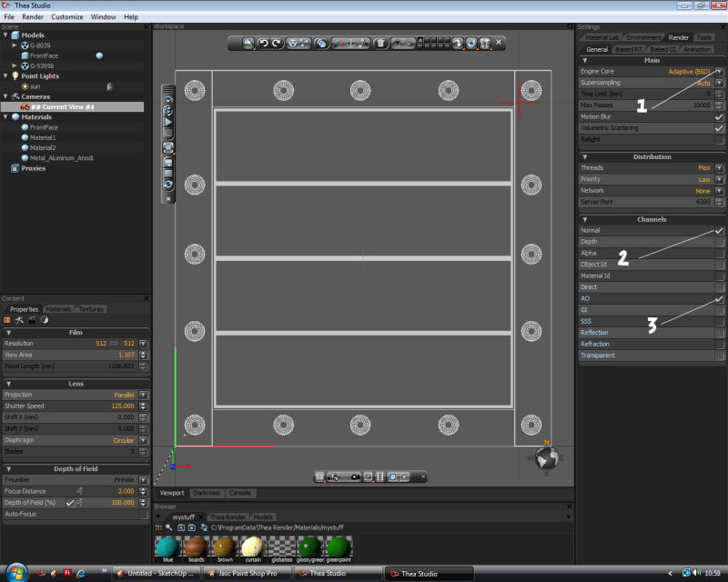The image size is (728, 582).
Task: Disable the AO channel checkbox
Action: point(719,298)
